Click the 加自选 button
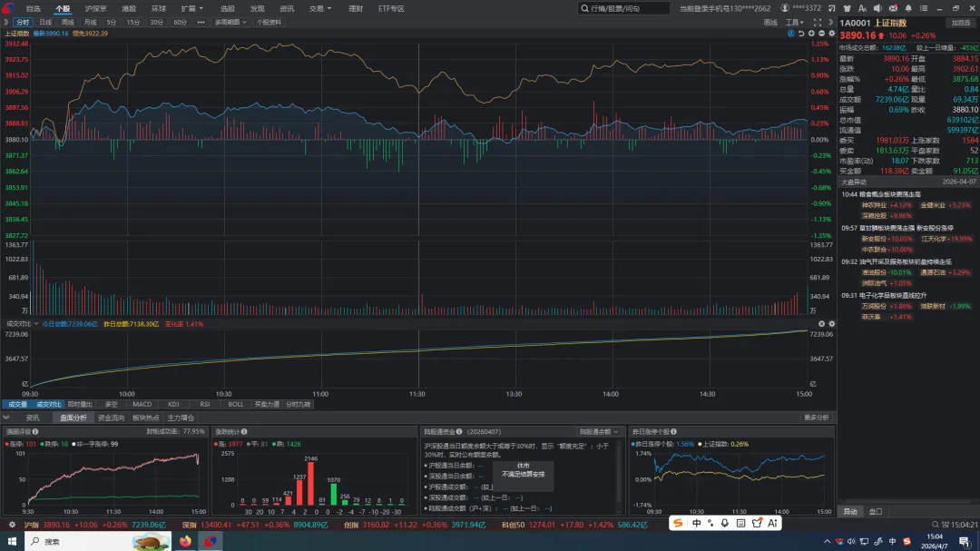The height and width of the screenshot is (551, 980). pos(961,23)
